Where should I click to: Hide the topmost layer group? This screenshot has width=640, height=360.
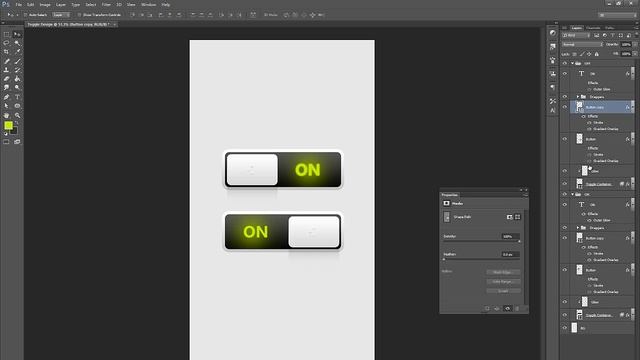pyautogui.click(x=565, y=63)
